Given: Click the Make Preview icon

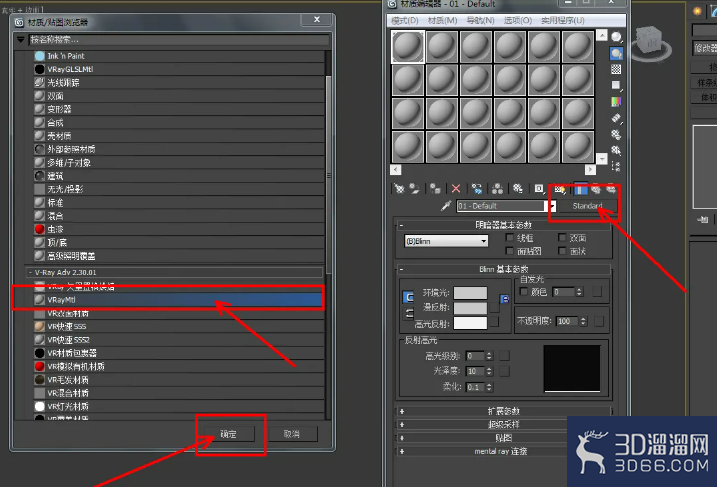Looking at the screenshot, I should pyautogui.click(x=616, y=118).
